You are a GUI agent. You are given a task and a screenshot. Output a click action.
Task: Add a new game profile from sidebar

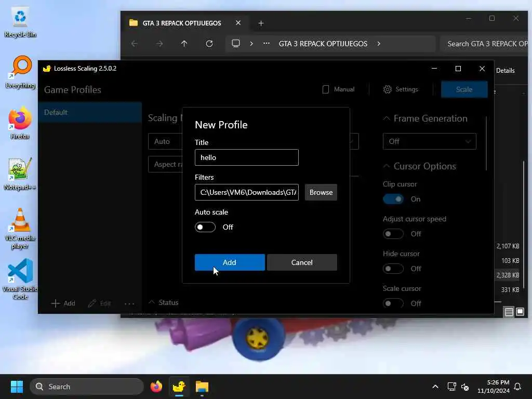pyautogui.click(x=63, y=303)
